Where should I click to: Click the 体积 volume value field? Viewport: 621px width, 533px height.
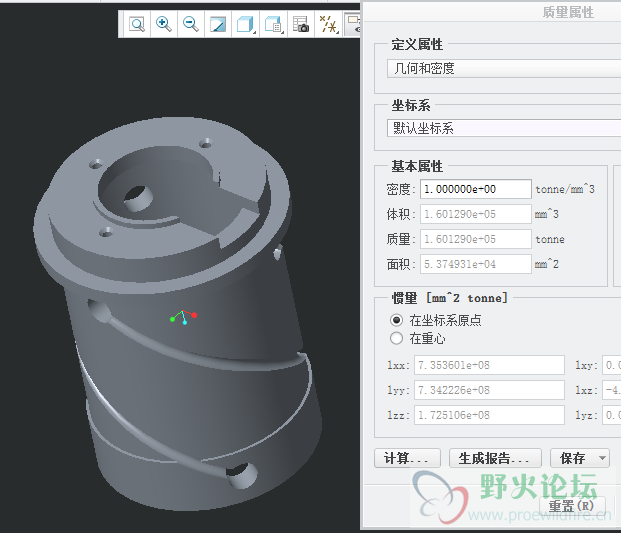click(x=475, y=214)
